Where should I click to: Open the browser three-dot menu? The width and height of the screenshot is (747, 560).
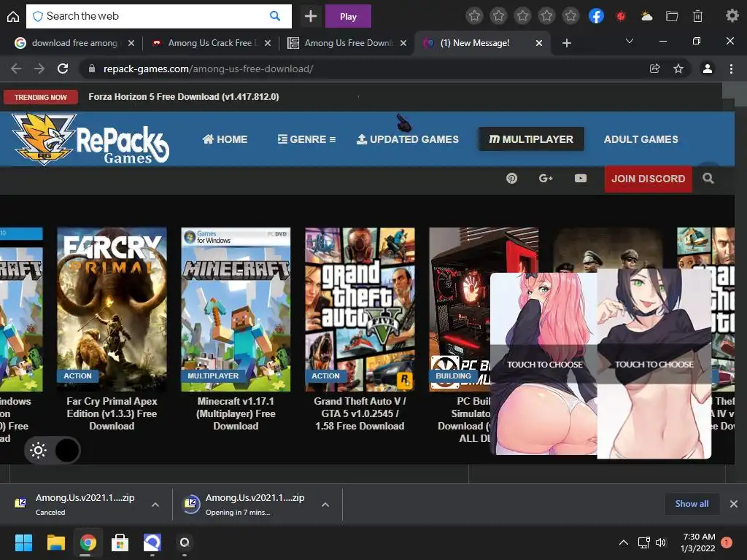click(731, 69)
